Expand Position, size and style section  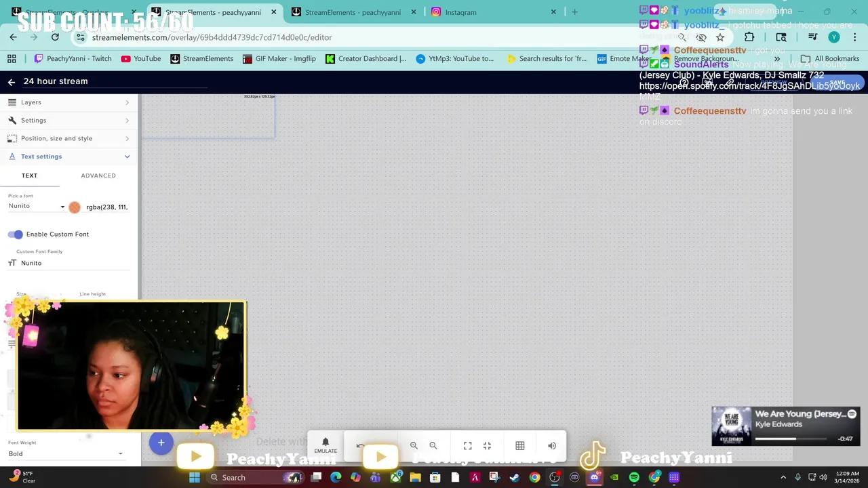coord(69,138)
